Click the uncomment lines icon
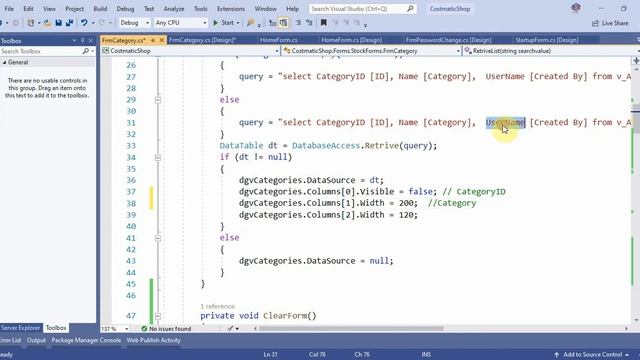Viewport: 640px width, 360px height. 309,23
